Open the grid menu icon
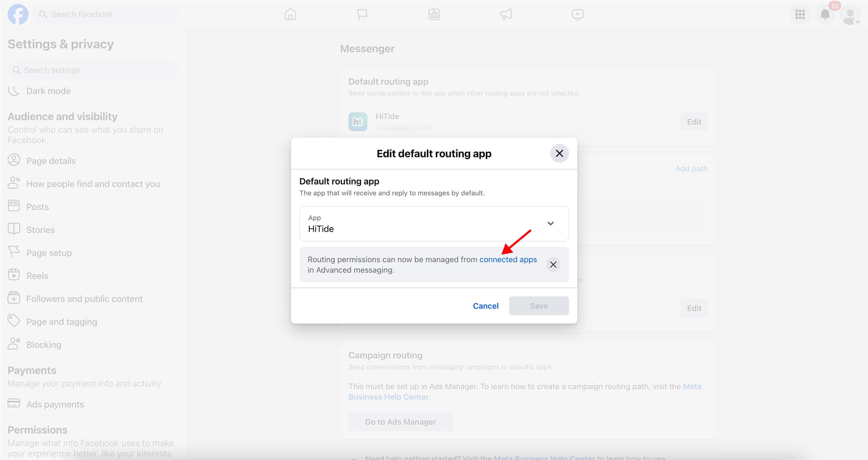 point(800,14)
